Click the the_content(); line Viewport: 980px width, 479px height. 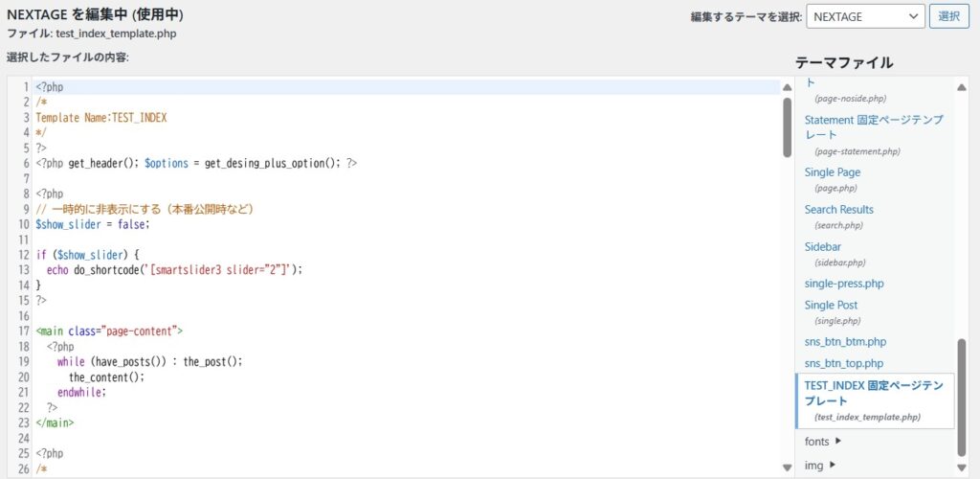point(106,377)
